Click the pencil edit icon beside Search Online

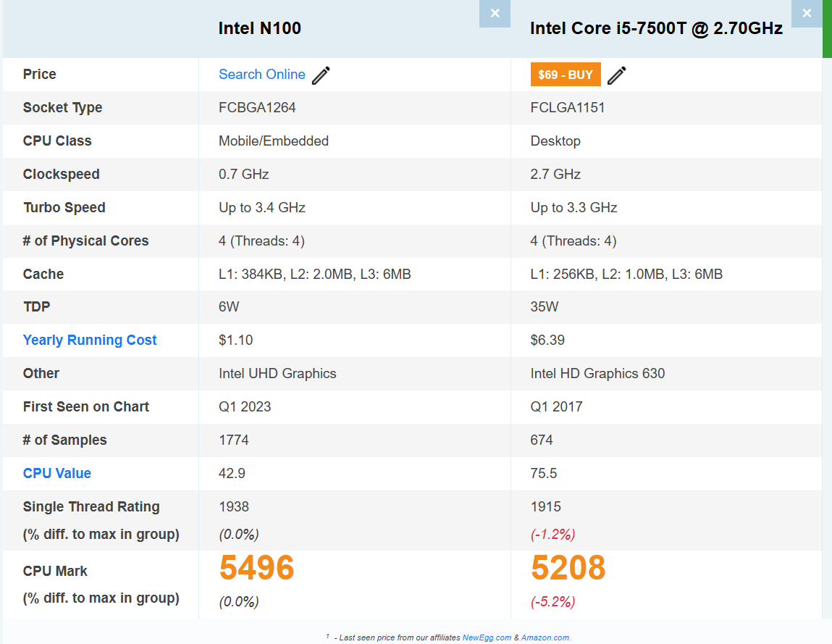click(321, 75)
